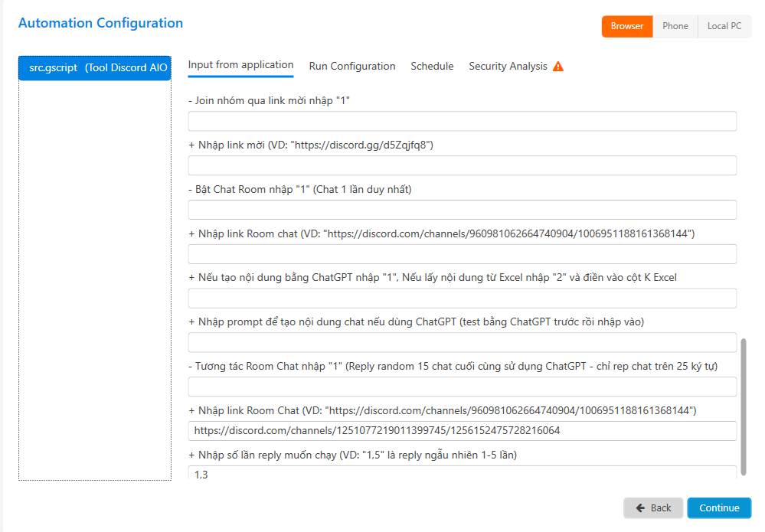Click label "+ Nhập link mời (VD:" text
The width and height of the screenshot is (765, 532).
coord(311,145)
